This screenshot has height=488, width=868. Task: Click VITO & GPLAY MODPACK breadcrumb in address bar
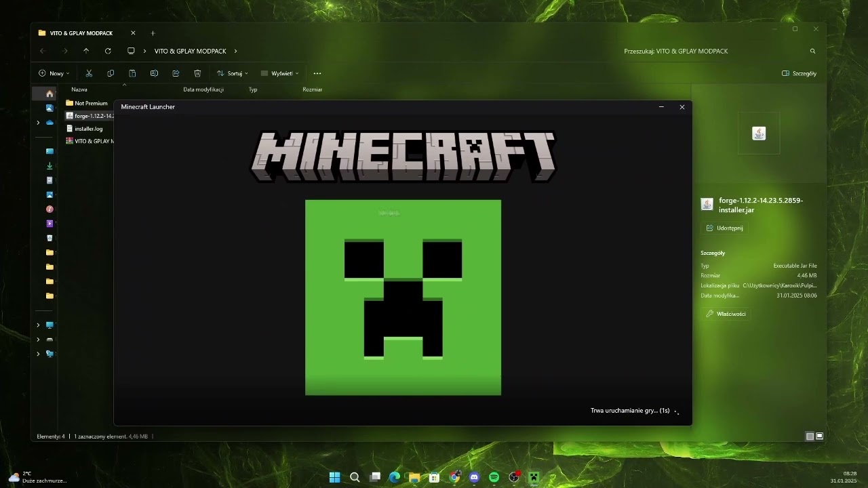(x=191, y=51)
